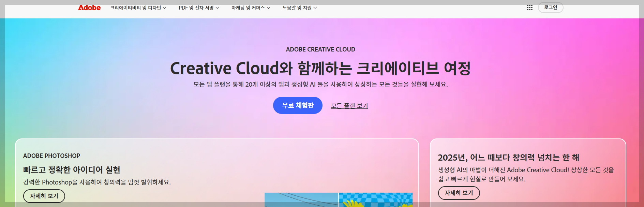The image size is (644, 207).
Task: Click the 생성형 AI의 마법이 더해진 description text
Action: point(526,174)
